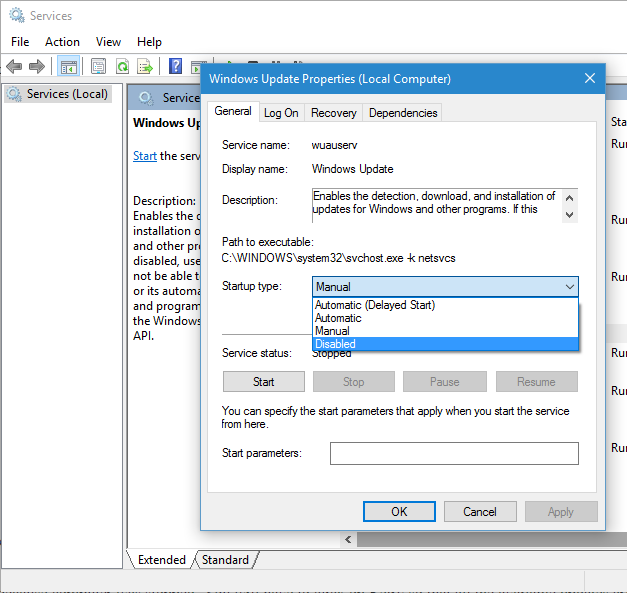The height and width of the screenshot is (593, 627).
Task: Click the Back arrow in Services toolbar
Action: pyautogui.click(x=14, y=66)
